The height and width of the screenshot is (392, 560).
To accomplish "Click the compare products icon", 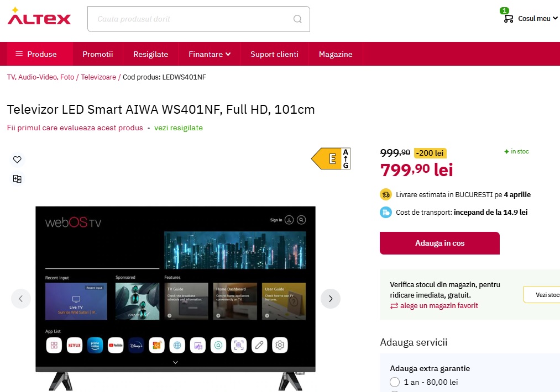I will coord(17,179).
